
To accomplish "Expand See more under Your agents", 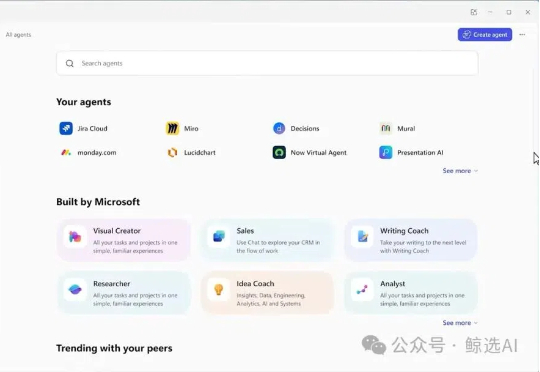I will (x=460, y=170).
